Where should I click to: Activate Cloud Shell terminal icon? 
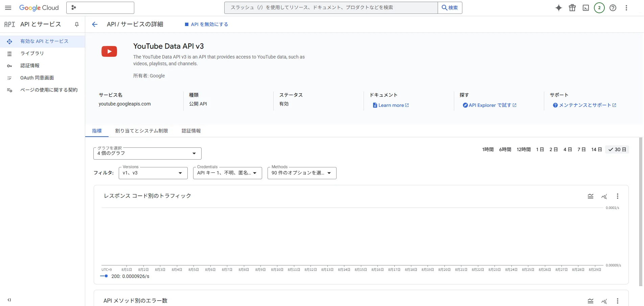tap(586, 8)
